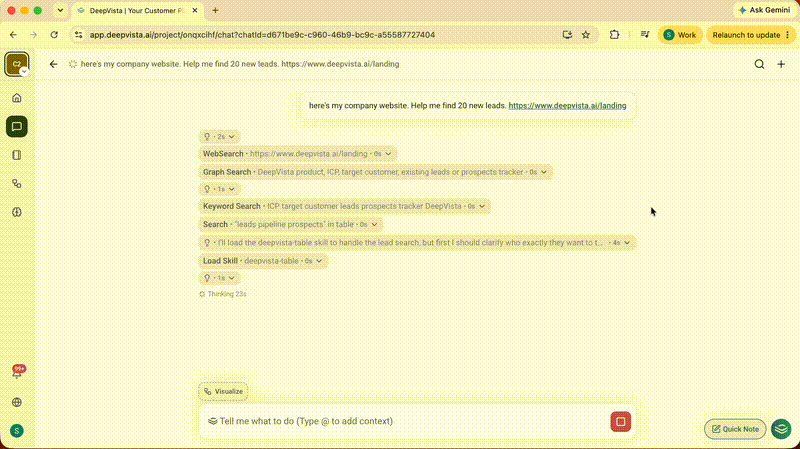Open the notebook panel icon in sidebar
The width and height of the screenshot is (800, 449).
point(17,155)
